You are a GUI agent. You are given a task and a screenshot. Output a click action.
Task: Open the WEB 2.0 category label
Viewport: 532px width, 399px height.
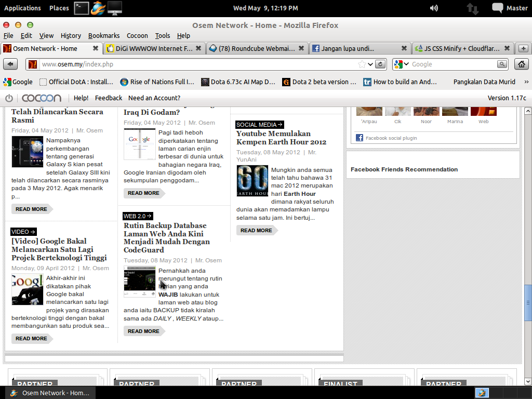click(x=137, y=216)
